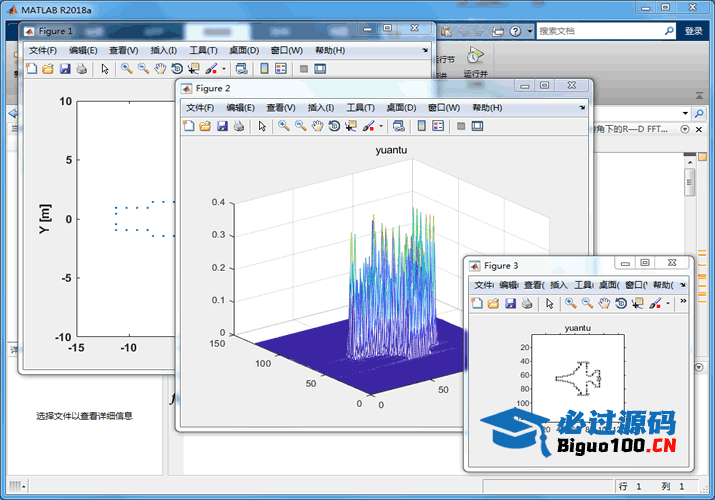Screen dimensions: 715x500
Task: Click New Figure icon in Figure 1 toolbar
Action: click(x=31, y=69)
